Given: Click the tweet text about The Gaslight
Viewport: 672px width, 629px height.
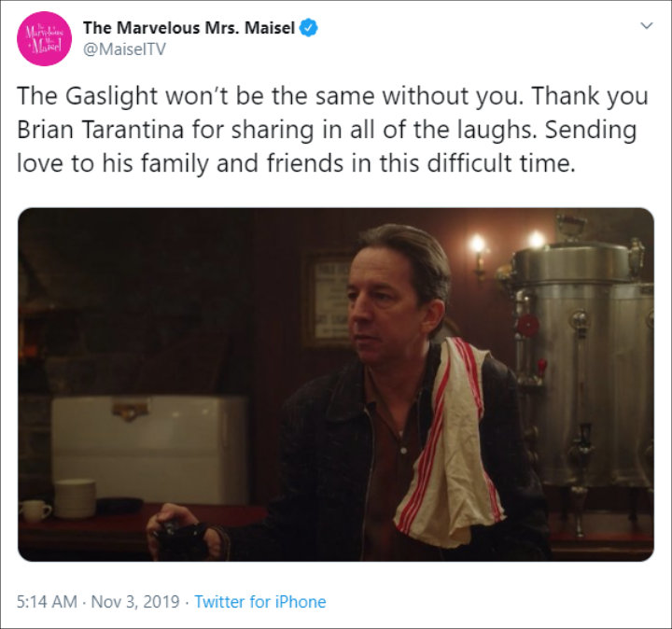Looking at the screenshot, I should pyautogui.click(x=332, y=130).
